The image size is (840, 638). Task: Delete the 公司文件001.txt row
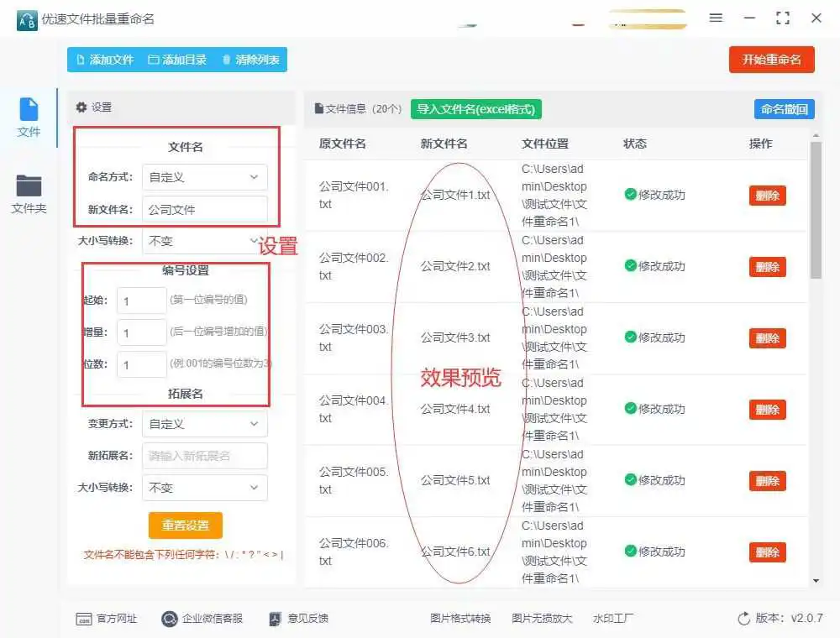[x=767, y=196]
